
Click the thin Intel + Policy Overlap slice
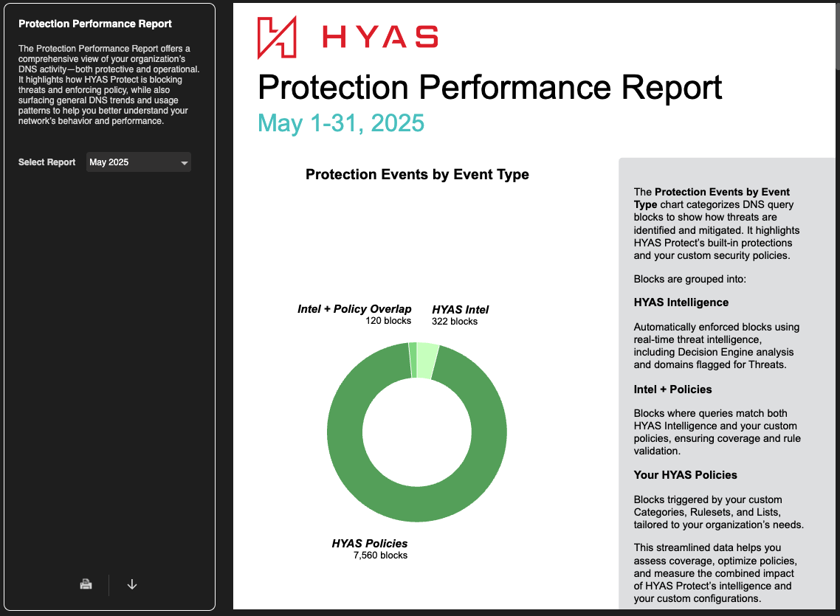pyautogui.click(x=413, y=359)
